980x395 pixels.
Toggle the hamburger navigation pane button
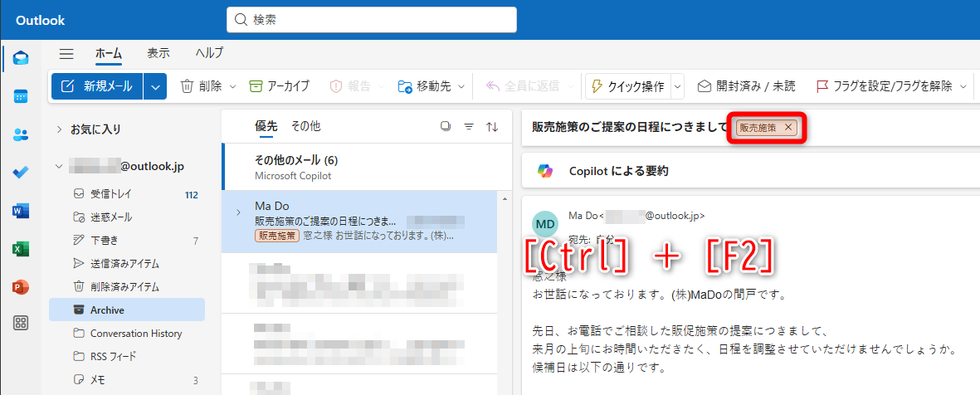point(66,54)
